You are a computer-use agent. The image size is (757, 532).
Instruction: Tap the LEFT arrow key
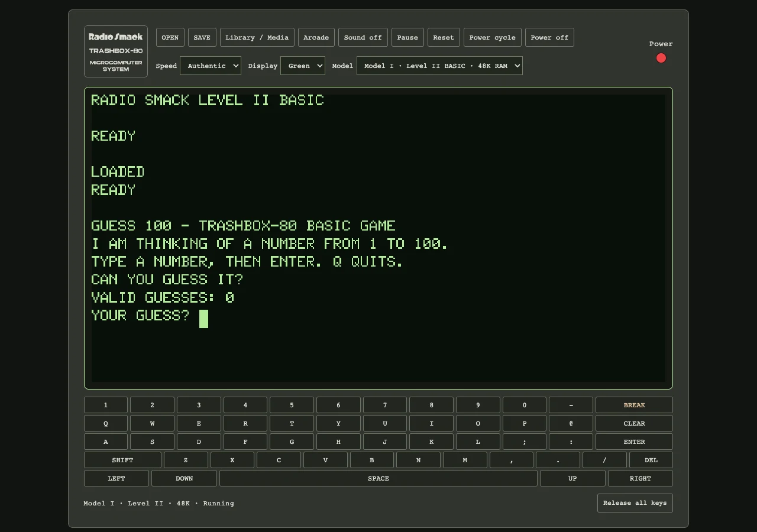click(x=117, y=478)
